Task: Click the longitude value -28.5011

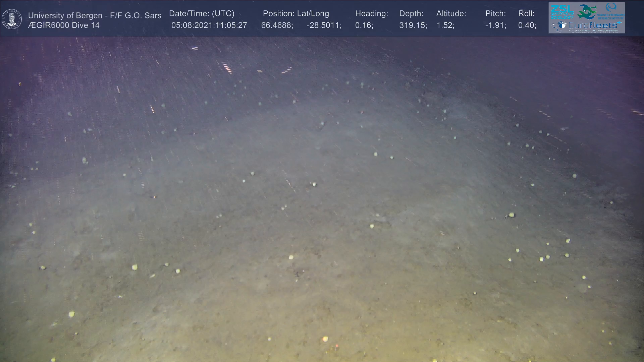Action: point(324,25)
